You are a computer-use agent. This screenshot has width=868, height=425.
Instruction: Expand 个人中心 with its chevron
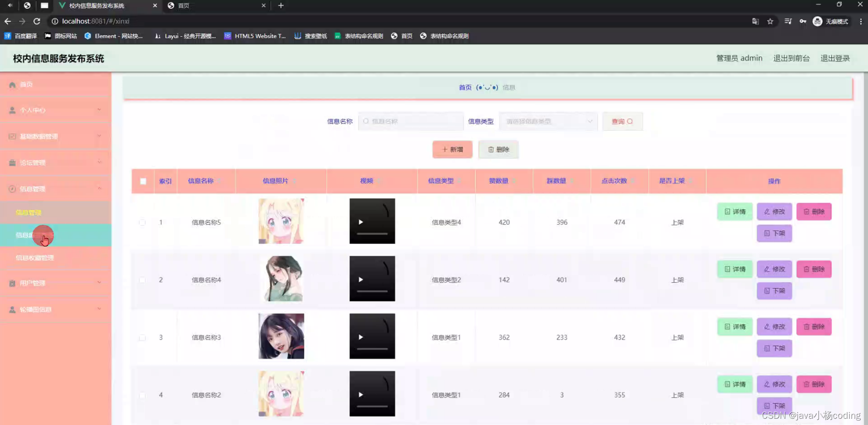(x=99, y=110)
